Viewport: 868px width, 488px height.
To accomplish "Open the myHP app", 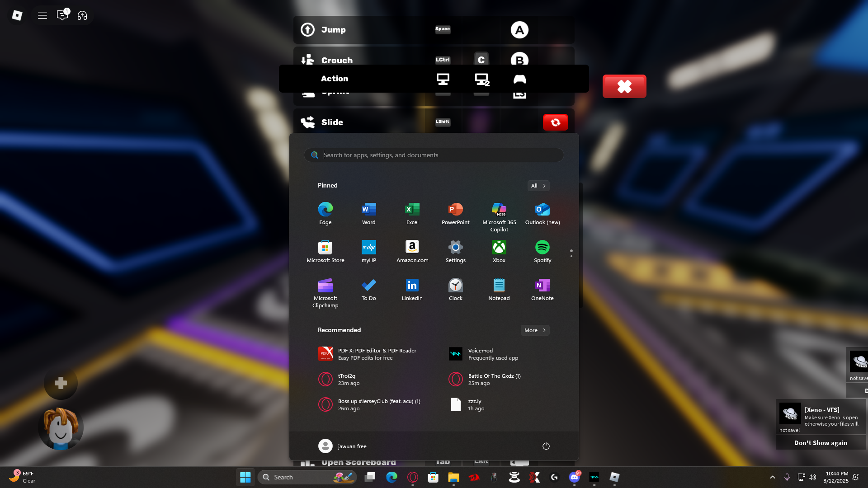I will pos(368,251).
